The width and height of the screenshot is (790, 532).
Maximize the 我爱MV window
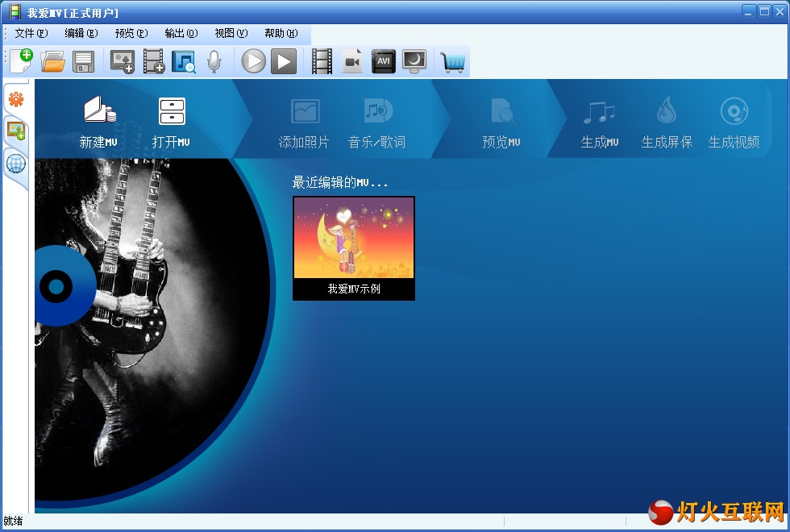[764, 11]
